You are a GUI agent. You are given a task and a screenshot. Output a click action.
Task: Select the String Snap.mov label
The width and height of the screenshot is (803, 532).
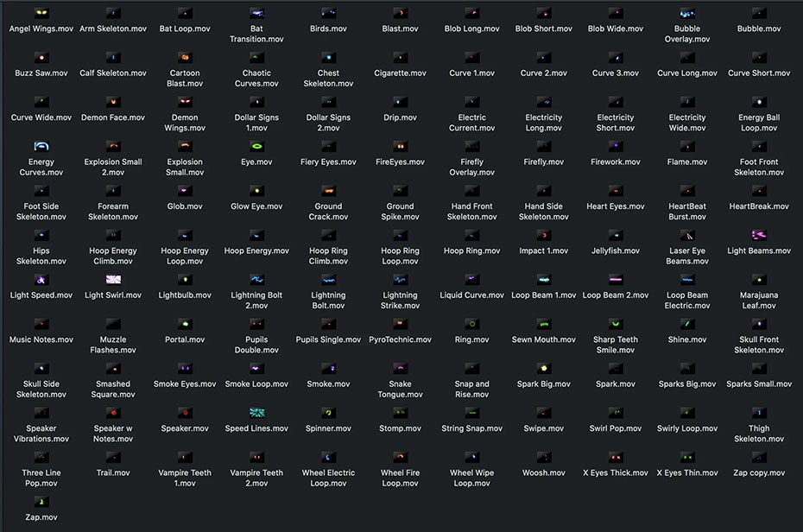(471, 428)
